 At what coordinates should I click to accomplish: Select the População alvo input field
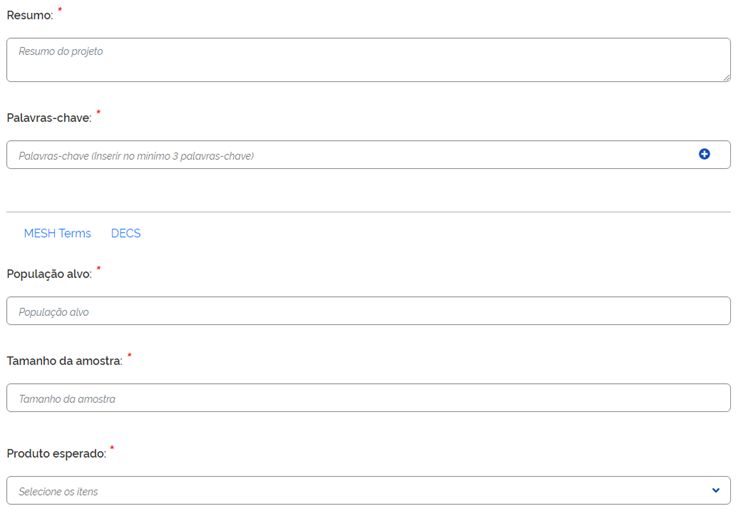368,311
